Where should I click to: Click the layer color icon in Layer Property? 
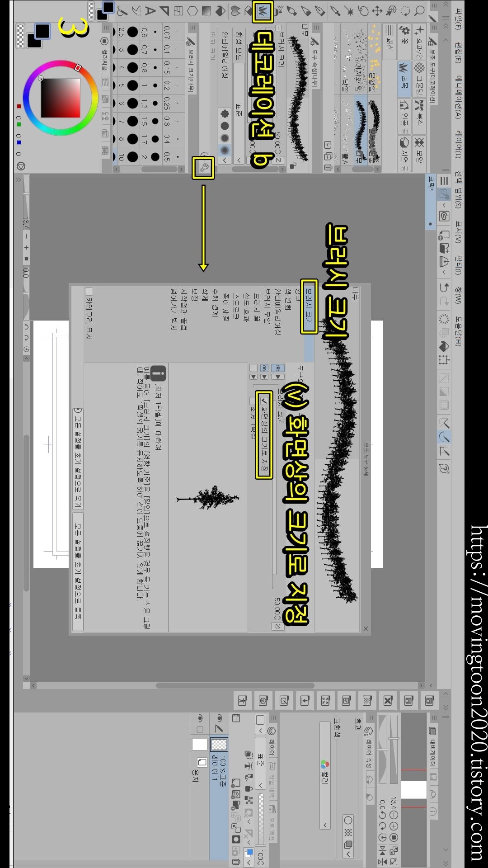point(348,844)
